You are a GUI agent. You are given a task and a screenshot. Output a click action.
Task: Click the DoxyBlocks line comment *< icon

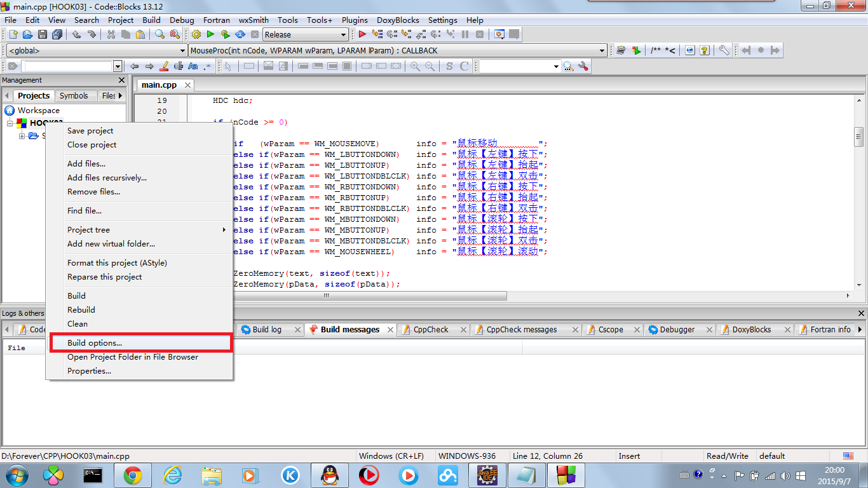[670, 50]
